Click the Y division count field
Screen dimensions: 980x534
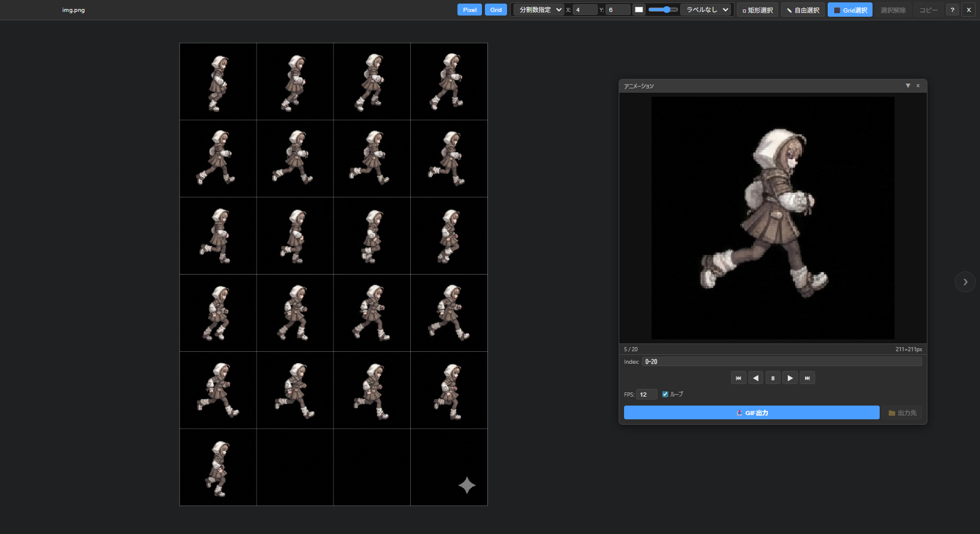click(x=618, y=10)
